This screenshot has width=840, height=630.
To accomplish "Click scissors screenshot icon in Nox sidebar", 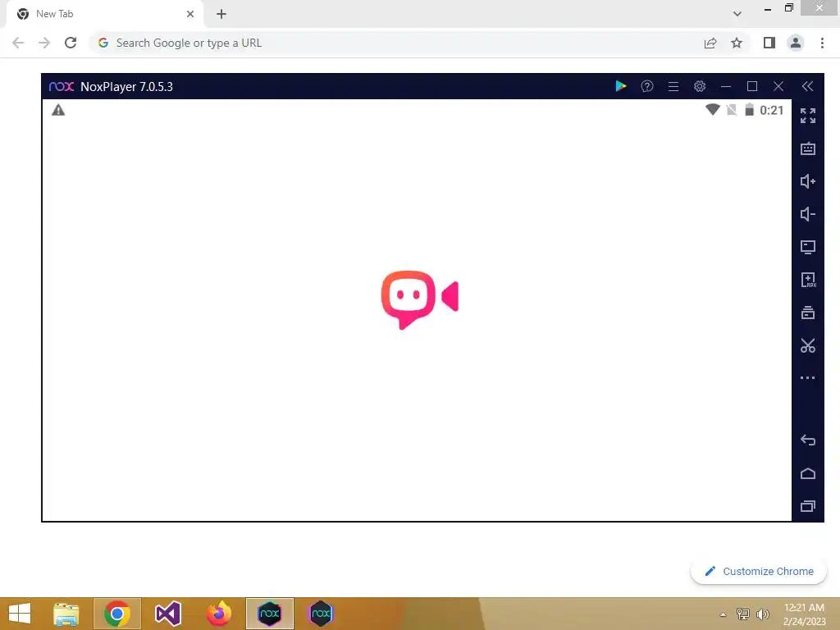I will (x=807, y=345).
